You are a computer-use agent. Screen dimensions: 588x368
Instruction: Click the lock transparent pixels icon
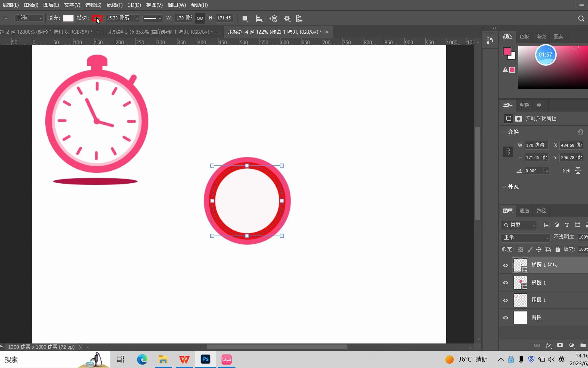tap(520, 249)
